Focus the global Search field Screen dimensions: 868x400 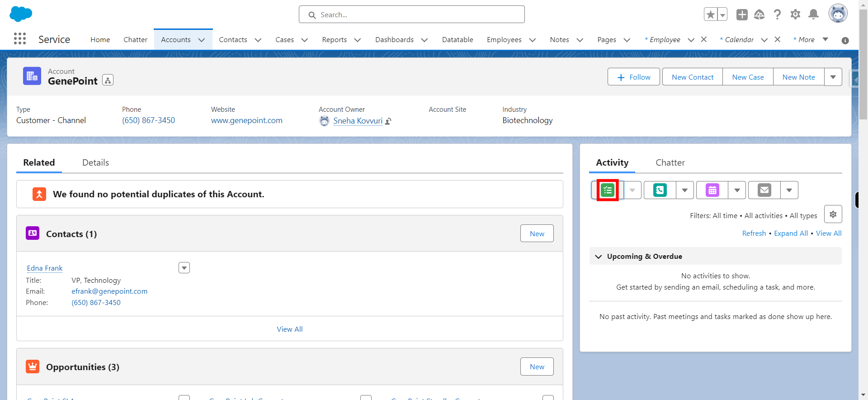click(x=412, y=14)
